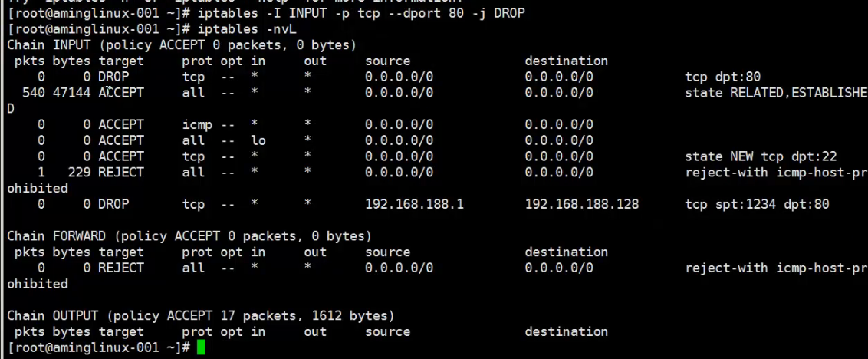Click 'DROP' target on the tcp dpt:80 row
Screen dimensions: 868x359
(113, 77)
